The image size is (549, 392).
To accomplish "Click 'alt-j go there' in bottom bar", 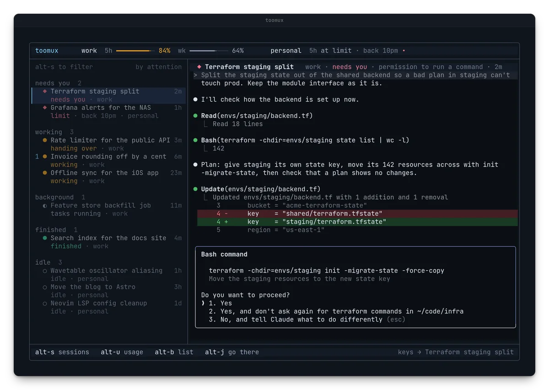I will coord(232,352).
